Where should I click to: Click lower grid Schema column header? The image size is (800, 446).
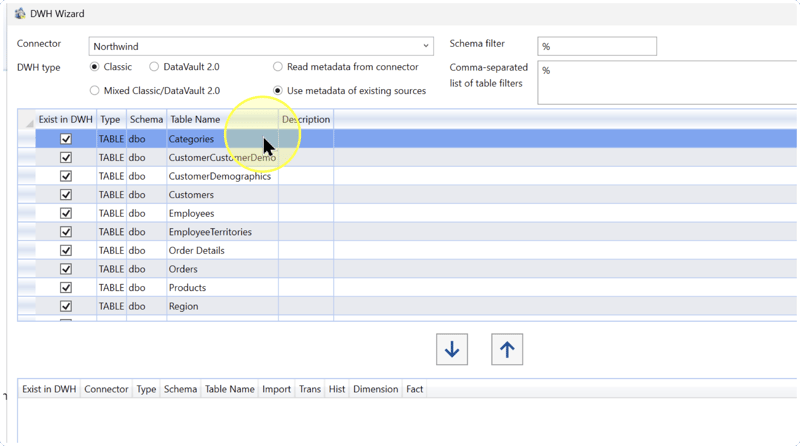click(x=180, y=389)
